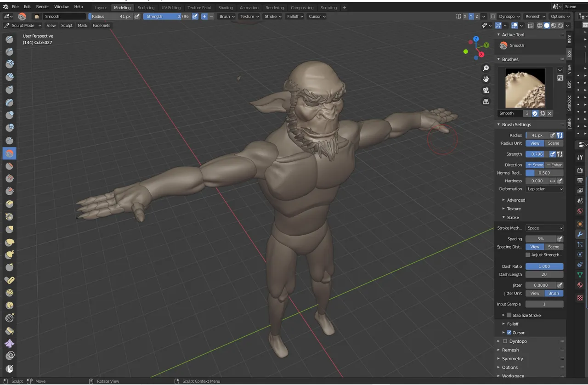
Task: Unlink the Smooth brush with X button
Action: coord(549,113)
